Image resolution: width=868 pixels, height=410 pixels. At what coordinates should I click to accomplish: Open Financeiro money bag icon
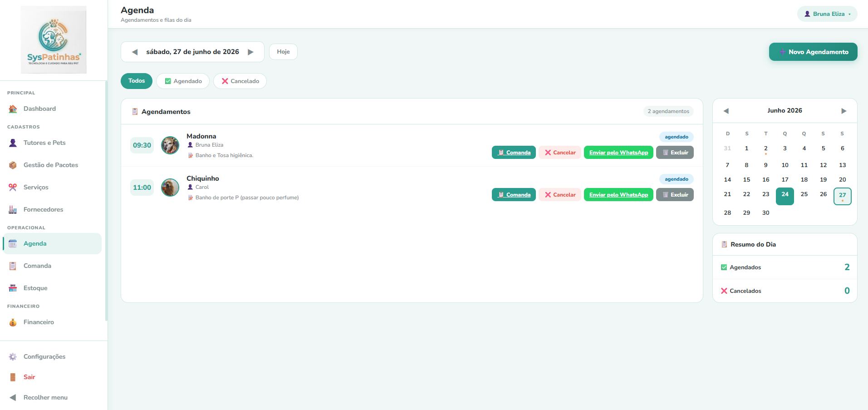point(13,322)
